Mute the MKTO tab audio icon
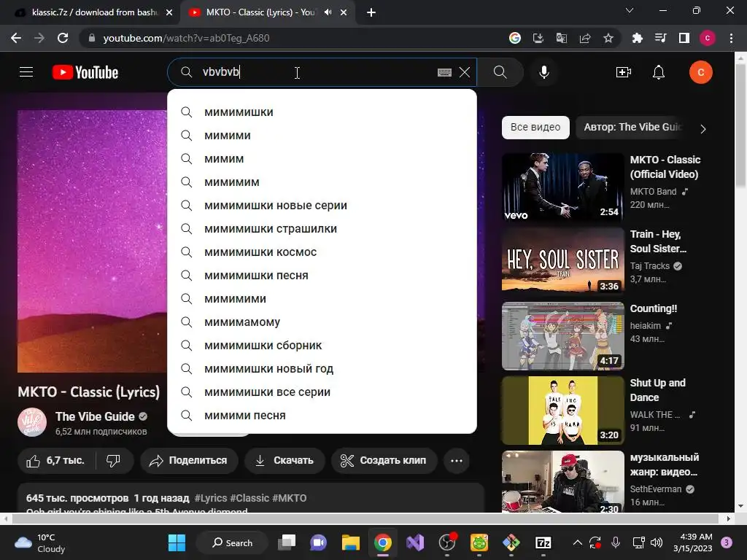Image resolution: width=747 pixels, height=560 pixels. tap(328, 12)
